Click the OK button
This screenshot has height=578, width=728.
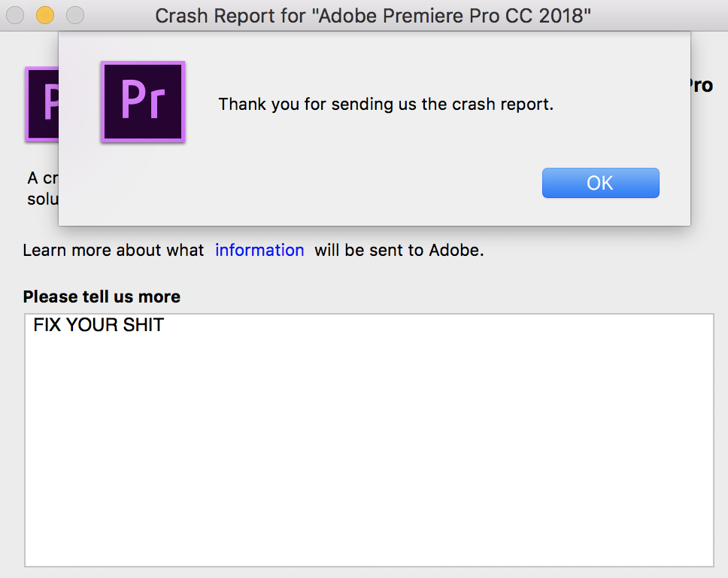click(600, 183)
